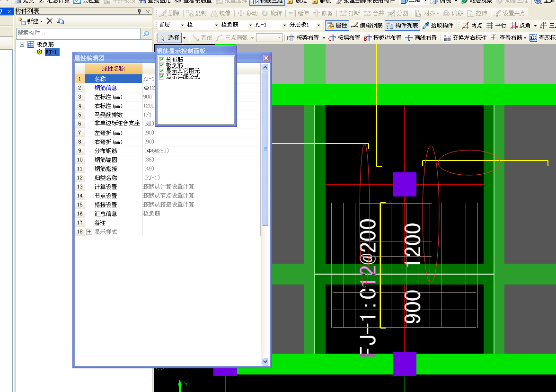Select the Stretch (拉伸) tool
Viewport: 556px width, 392px height.
(477, 13)
